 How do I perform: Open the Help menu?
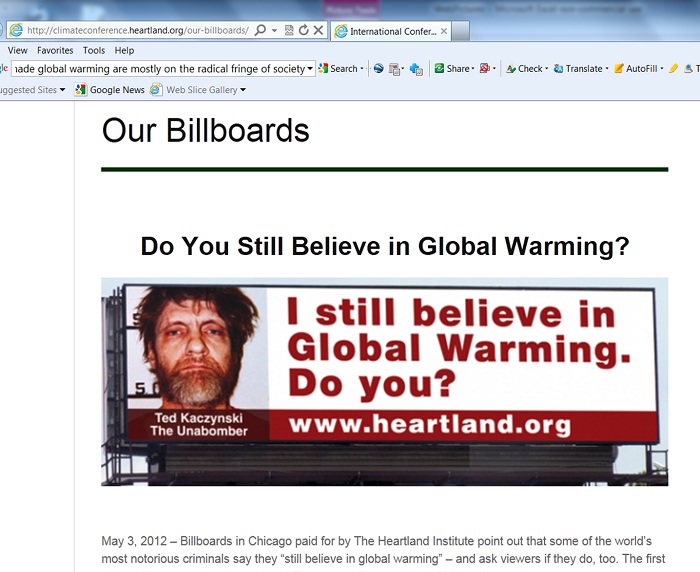coord(124,50)
